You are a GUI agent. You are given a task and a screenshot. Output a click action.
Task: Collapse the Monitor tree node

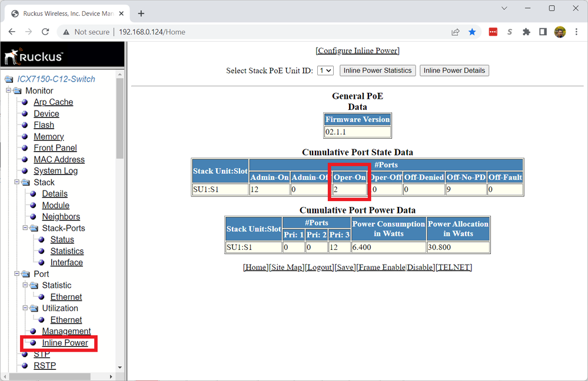(9, 91)
